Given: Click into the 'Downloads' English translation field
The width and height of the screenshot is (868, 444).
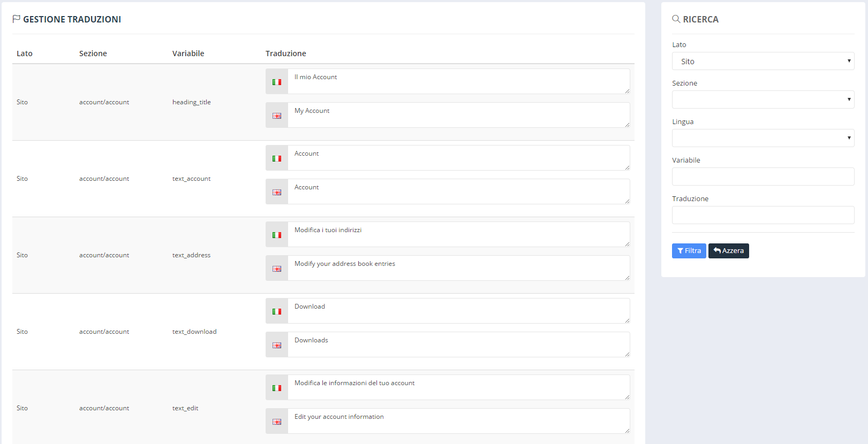Looking at the screenshot, I should click(459, 345).
